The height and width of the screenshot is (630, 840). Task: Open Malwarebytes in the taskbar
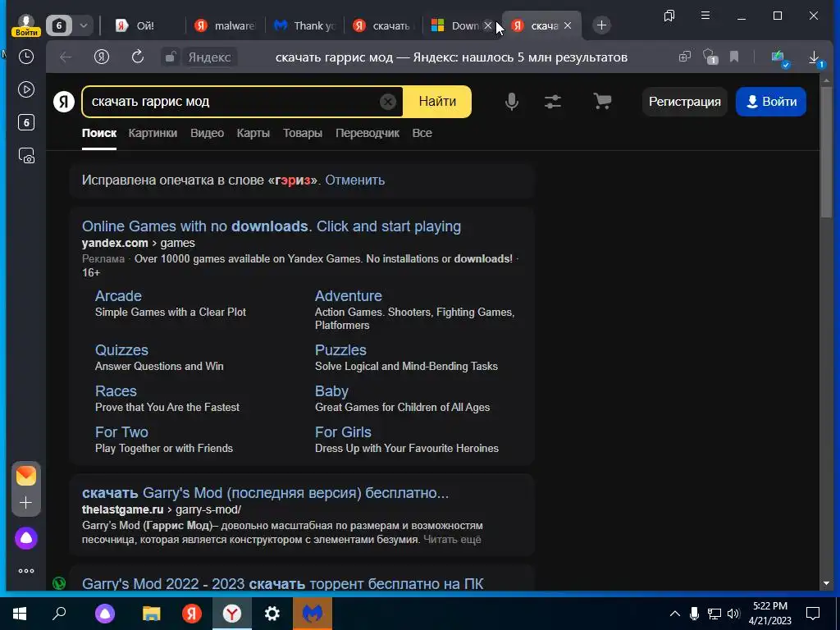(x=313, y=614)
